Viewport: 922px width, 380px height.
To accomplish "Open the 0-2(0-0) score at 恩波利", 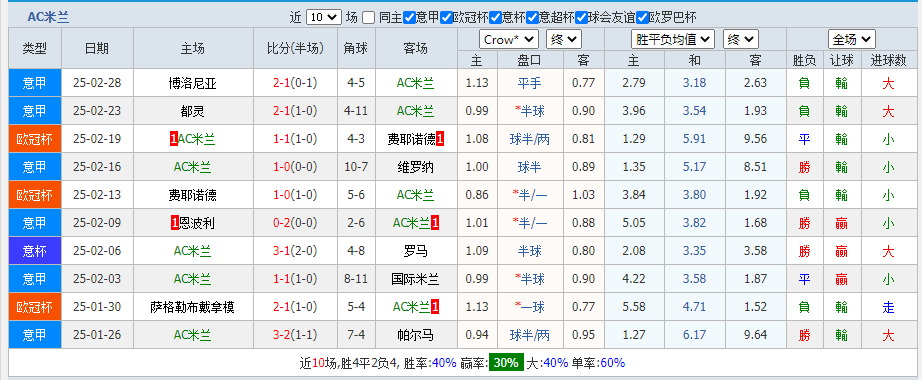I will (x=295, y=223).
